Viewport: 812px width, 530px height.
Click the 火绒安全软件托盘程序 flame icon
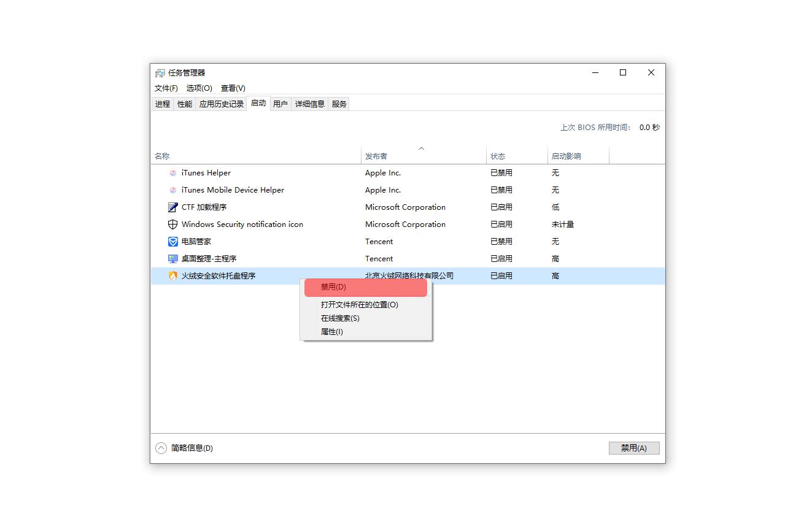coord(172,276)
